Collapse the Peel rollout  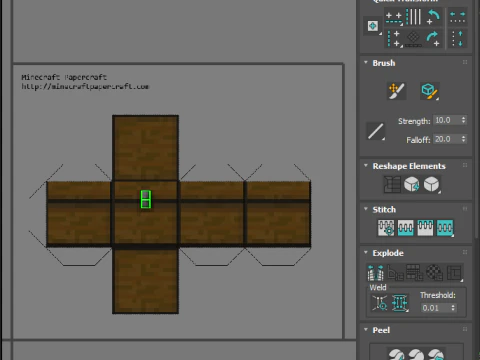click(366, 330)
